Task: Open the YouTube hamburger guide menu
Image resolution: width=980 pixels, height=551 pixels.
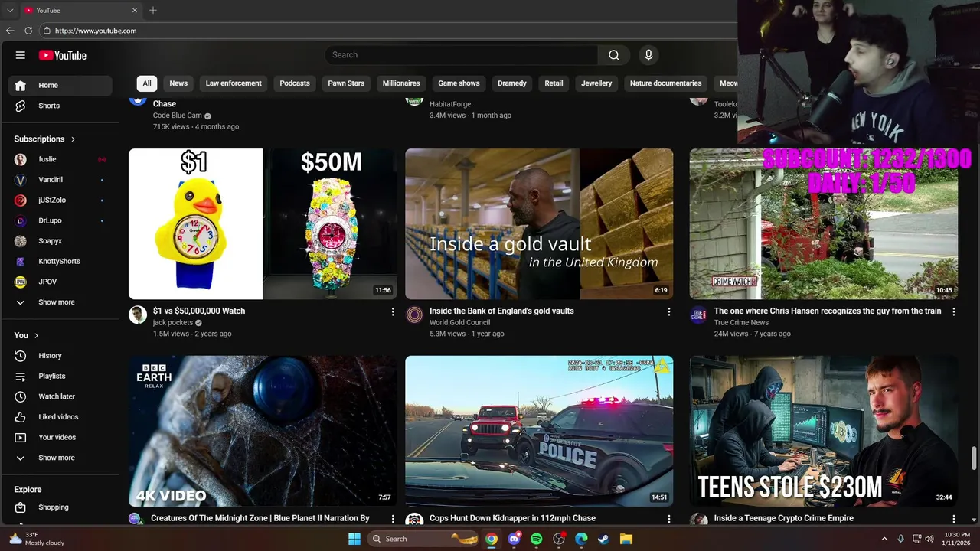Action: [21, 55]
